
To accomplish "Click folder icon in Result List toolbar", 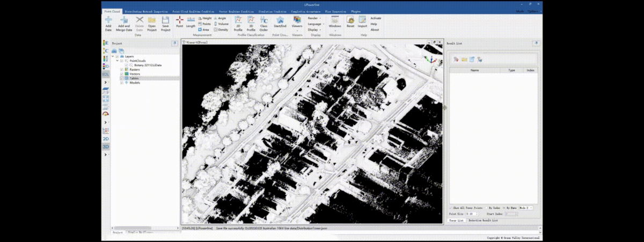I will pyautogui.click(x=464, y=59).
